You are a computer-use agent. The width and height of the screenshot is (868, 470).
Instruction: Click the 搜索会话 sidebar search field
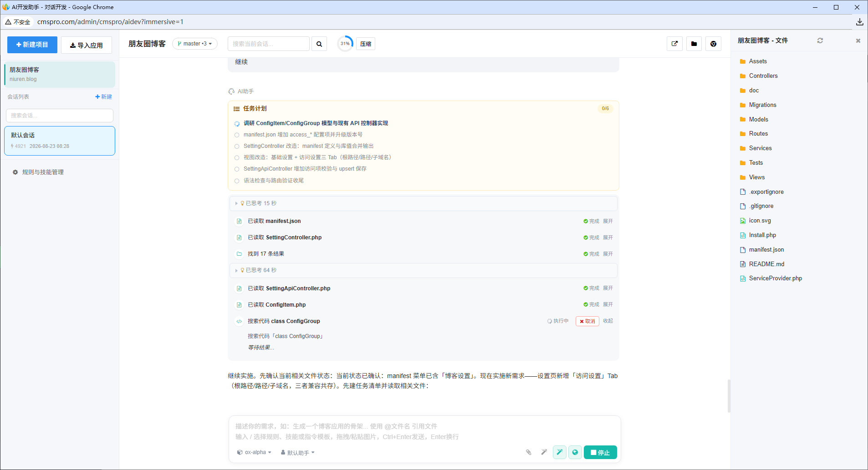coord(59,116)
